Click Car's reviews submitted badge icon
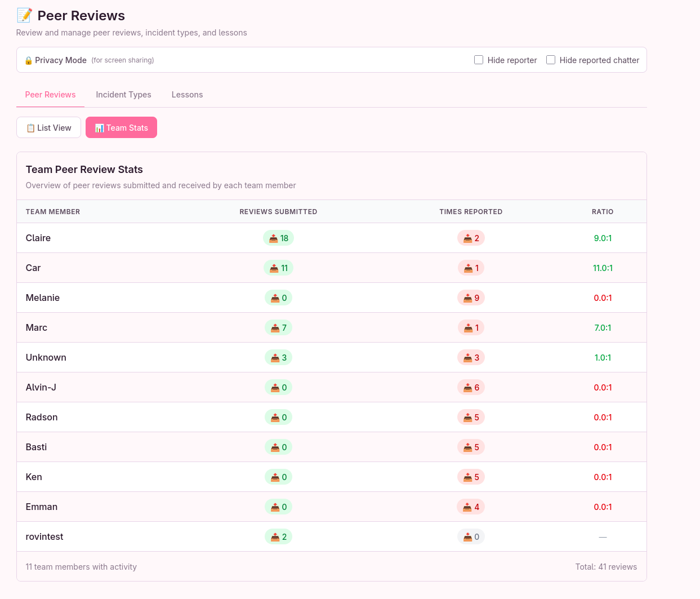 pyautogui.click(x=274, y=268)
